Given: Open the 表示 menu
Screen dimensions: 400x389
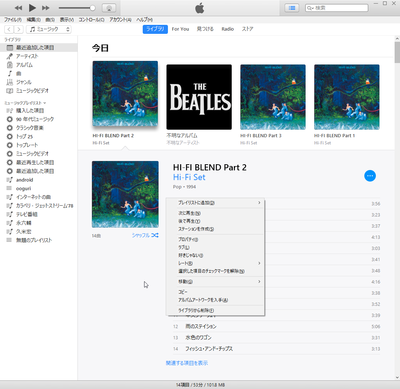Looking at the screenshot, I should pyautogui.click(x=67, y=20).
